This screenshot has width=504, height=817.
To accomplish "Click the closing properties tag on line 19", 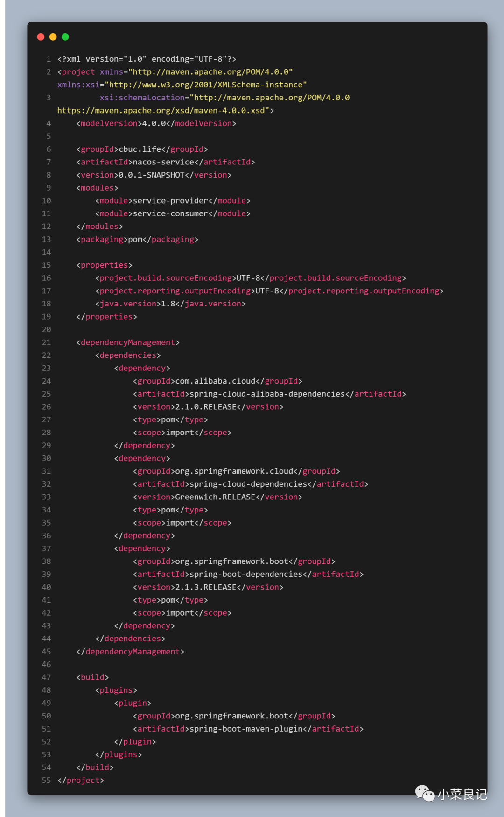I will point(107,317).
